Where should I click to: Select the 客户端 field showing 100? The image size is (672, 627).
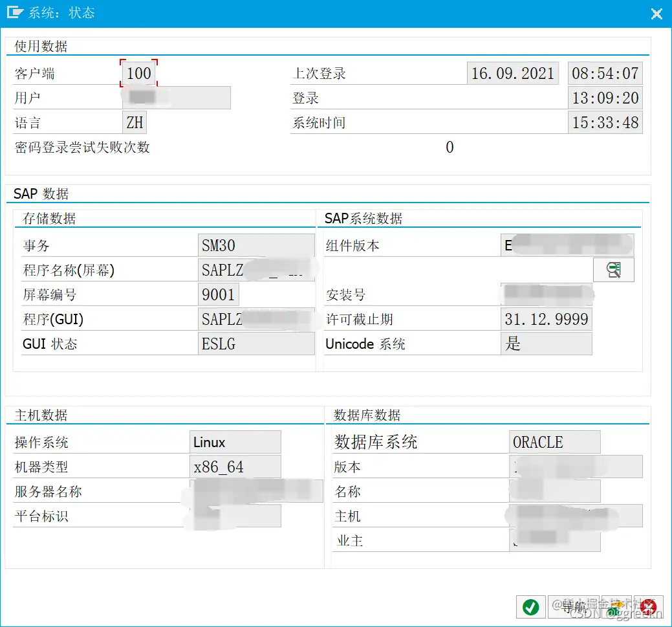pyautogui.click(x=139, y=73)
